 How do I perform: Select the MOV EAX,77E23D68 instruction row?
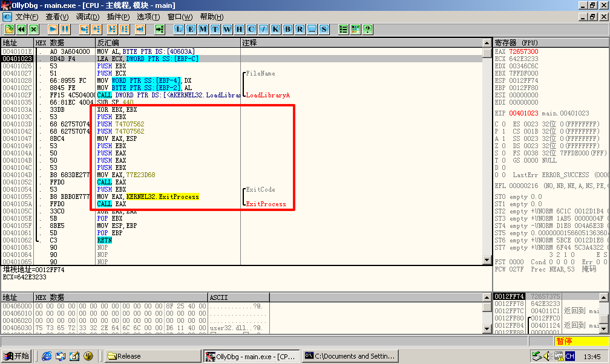(241, 175)
